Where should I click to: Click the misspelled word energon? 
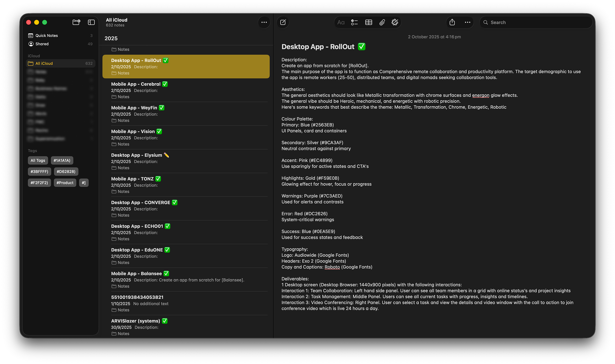[481, 95]
